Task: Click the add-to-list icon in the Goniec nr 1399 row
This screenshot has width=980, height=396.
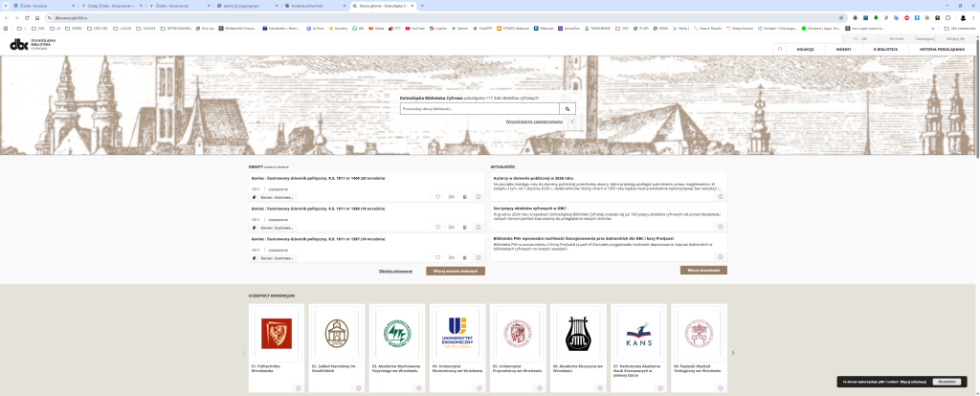Action: pyautogui.click(x=452, y=228)
